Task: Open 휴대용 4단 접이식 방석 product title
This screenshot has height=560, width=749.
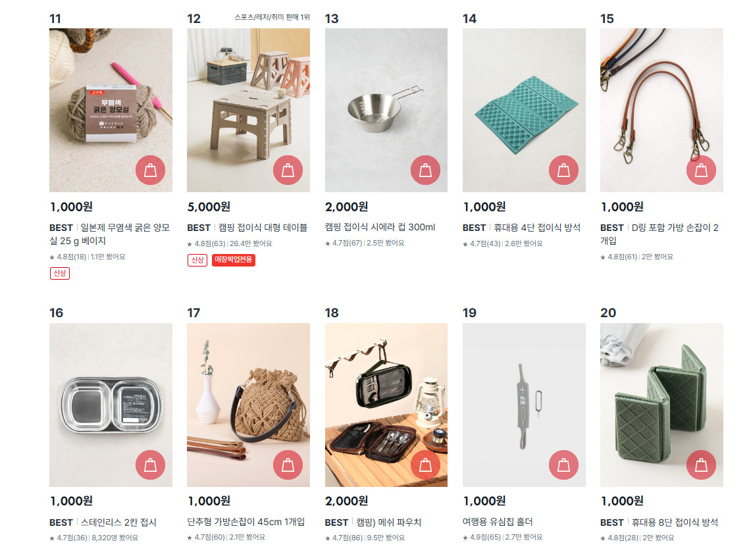Action: pos(537,227)
